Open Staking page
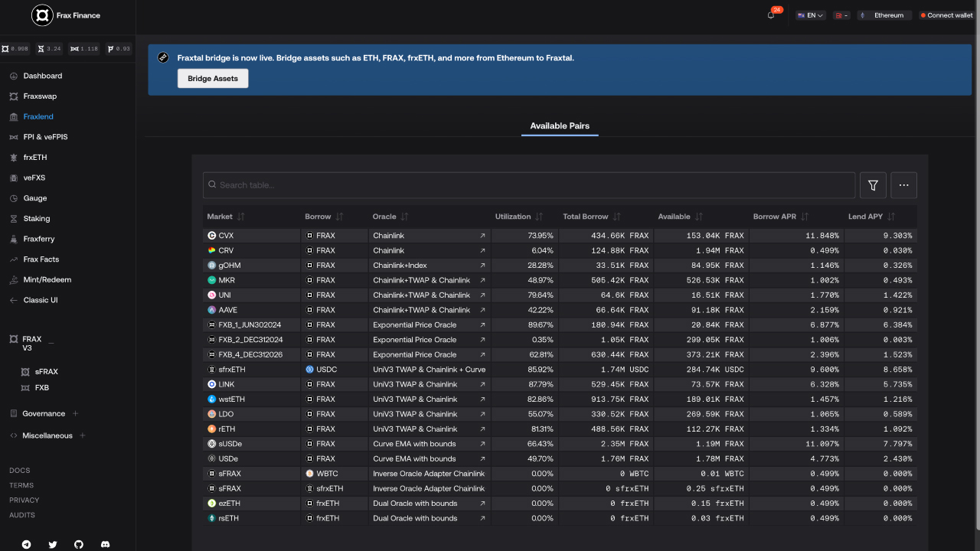This screenshot has width=980, height=551. pos(37,219)
